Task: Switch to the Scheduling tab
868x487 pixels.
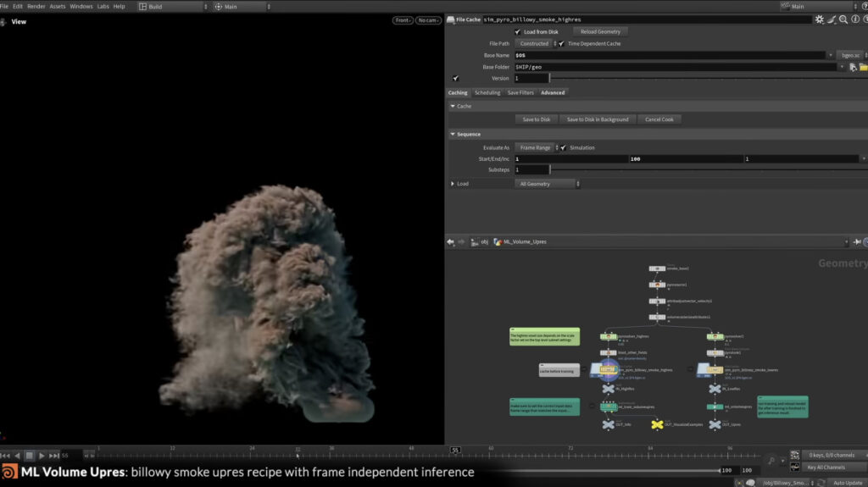Action: click(x=487, y=92)
